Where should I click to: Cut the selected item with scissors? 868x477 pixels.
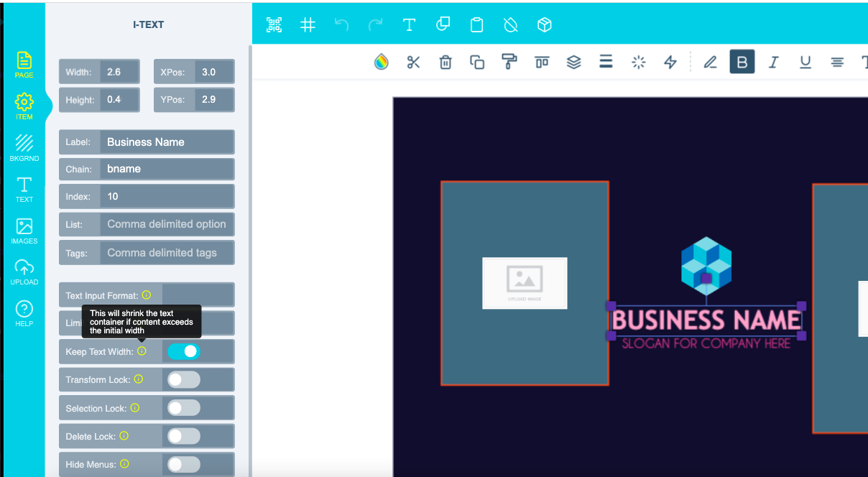coord(413,62)
